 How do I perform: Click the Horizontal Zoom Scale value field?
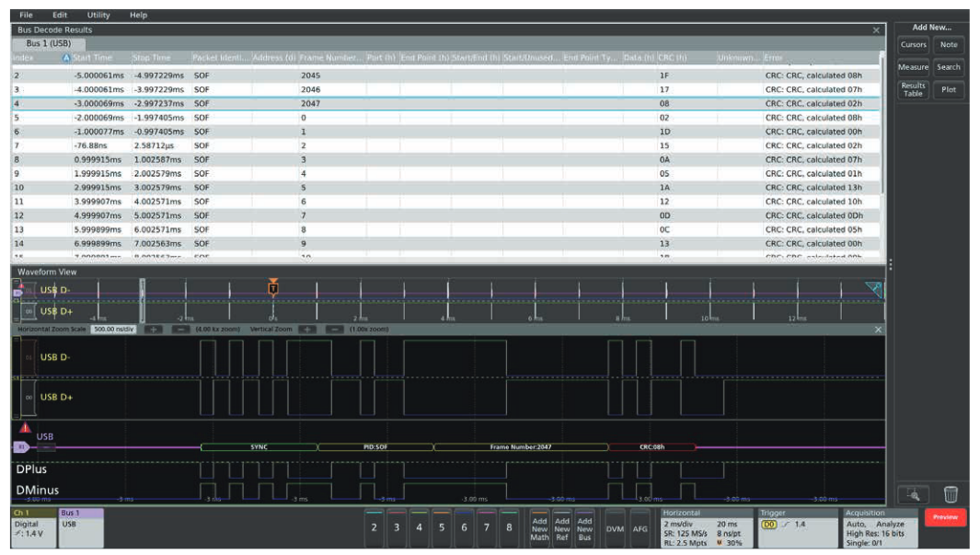click(x=114, y=329)
